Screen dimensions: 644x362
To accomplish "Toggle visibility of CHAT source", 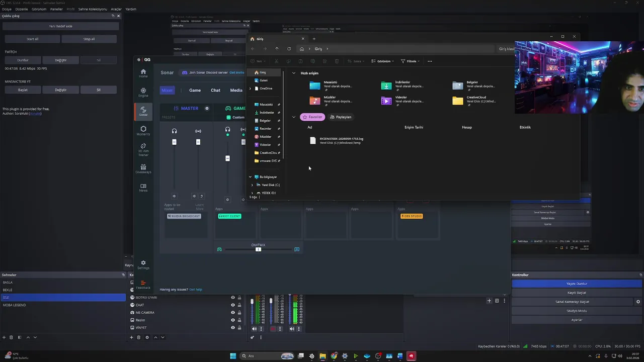I will coord(232,305).
